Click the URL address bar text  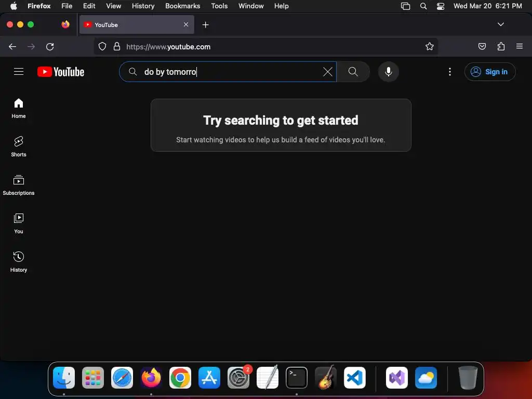coord(168,47)
